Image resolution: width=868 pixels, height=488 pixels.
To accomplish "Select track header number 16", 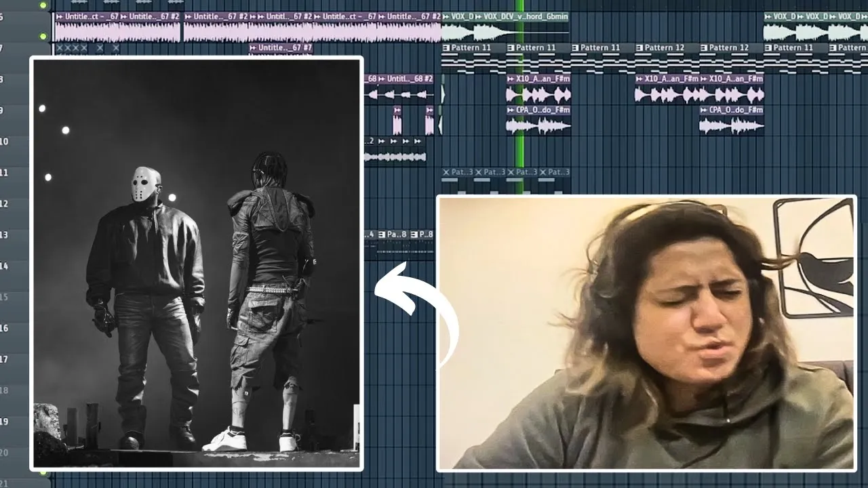I will pyautogui.click(x=4, y=329).
